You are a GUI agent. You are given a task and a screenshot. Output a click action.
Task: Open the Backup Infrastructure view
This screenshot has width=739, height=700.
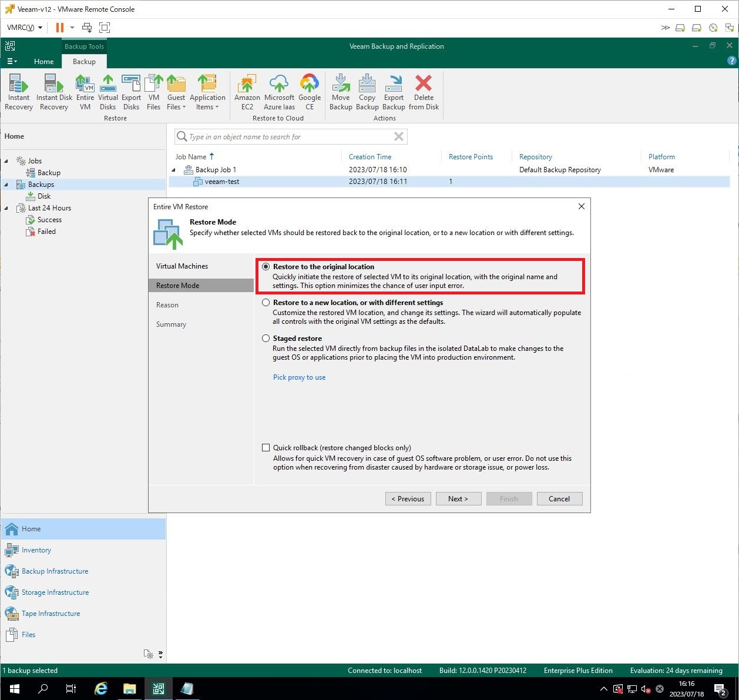(55, 571)
